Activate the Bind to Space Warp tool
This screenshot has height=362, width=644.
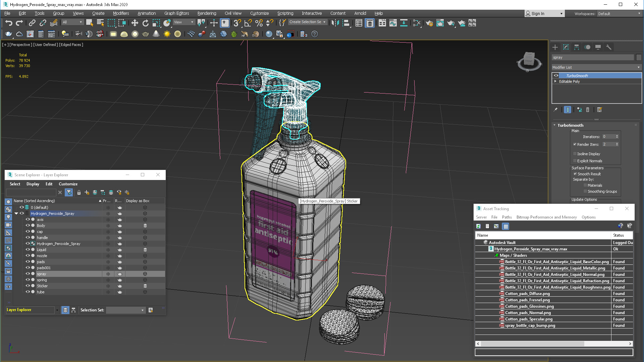pos(54,23)
